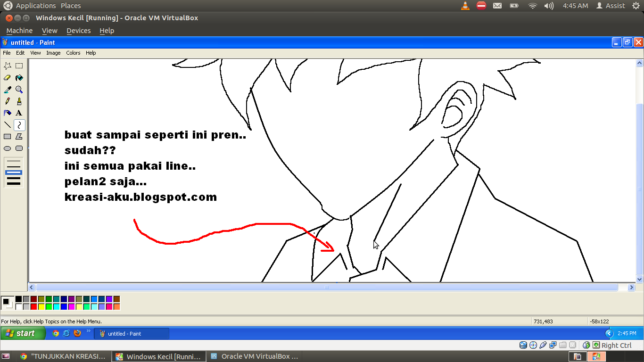
Task: Click the VirtualBox optical disc icon
Action: pyautogui.click(x=533, y=345)
